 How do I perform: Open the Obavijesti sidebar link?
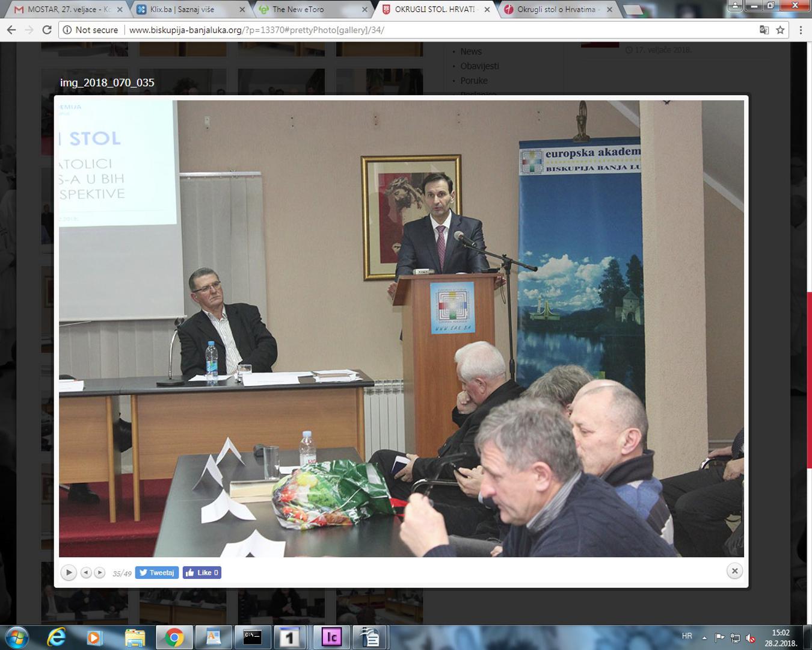(479, 66)
